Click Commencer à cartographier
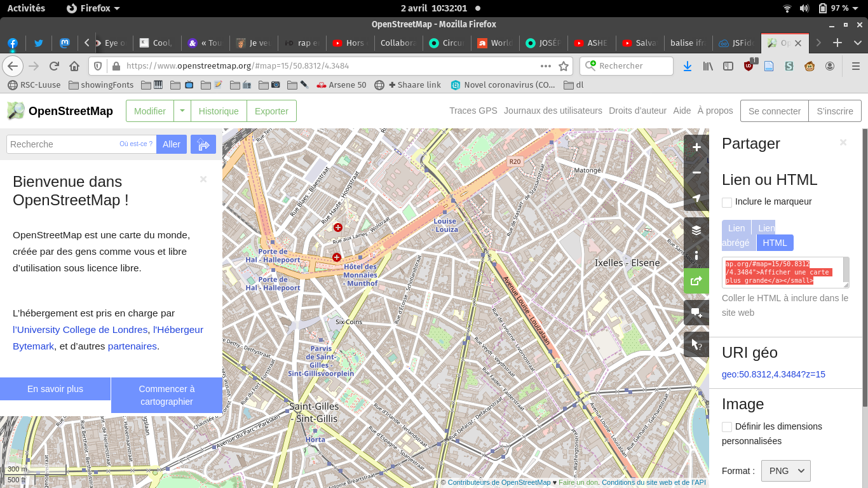The image size is (868, 488). 166,395
